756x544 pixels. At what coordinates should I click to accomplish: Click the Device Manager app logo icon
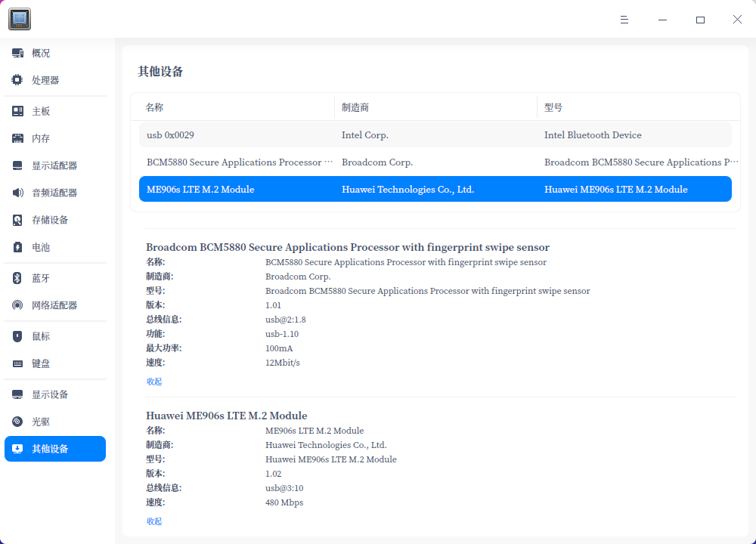[20, 19]
